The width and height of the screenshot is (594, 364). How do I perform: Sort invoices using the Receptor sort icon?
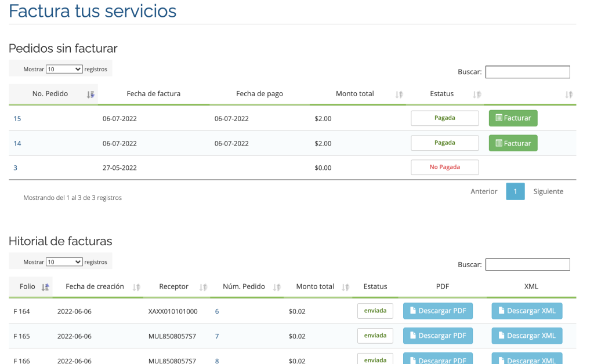204,287
